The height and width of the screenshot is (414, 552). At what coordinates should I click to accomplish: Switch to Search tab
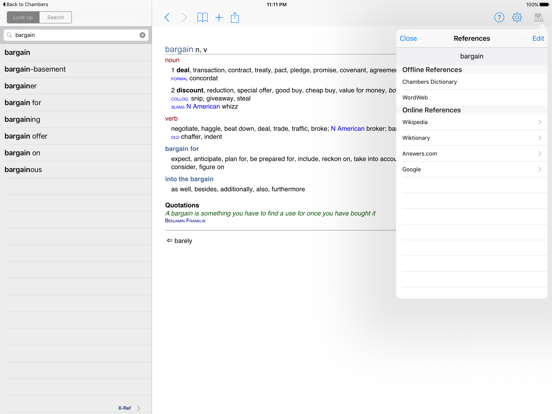56,17
